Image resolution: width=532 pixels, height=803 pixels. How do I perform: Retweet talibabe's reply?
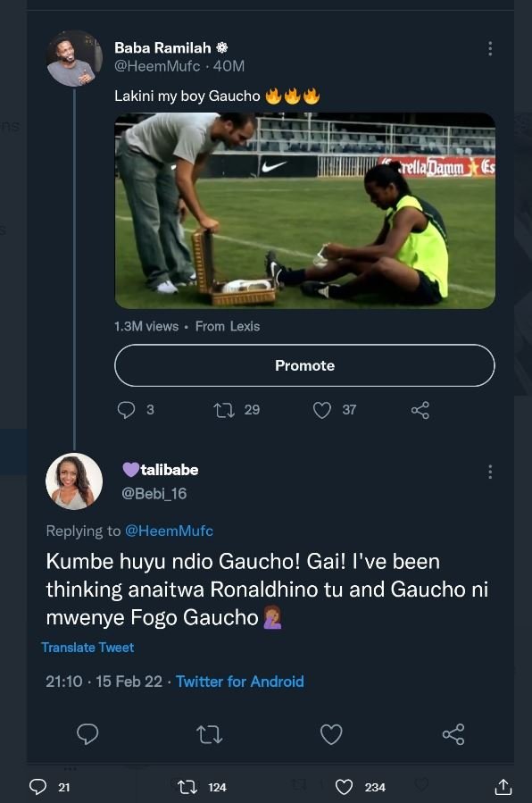(209, 734)
